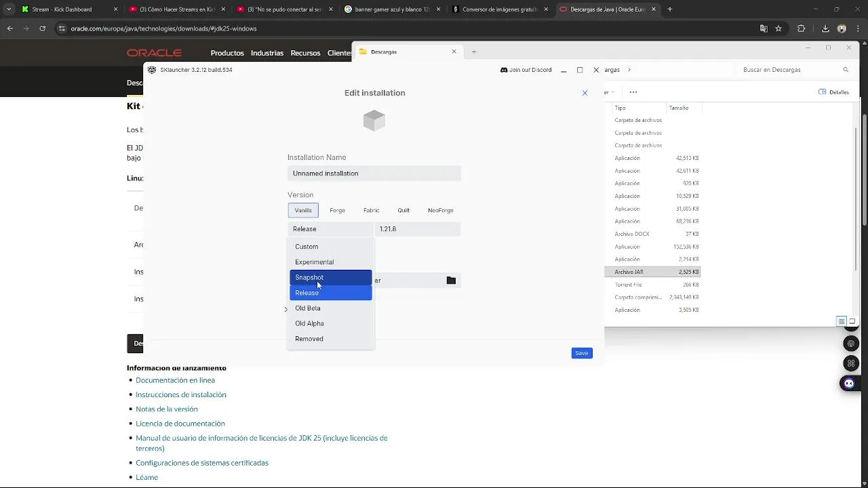Open Oracle Productos menu

(227, 53)
